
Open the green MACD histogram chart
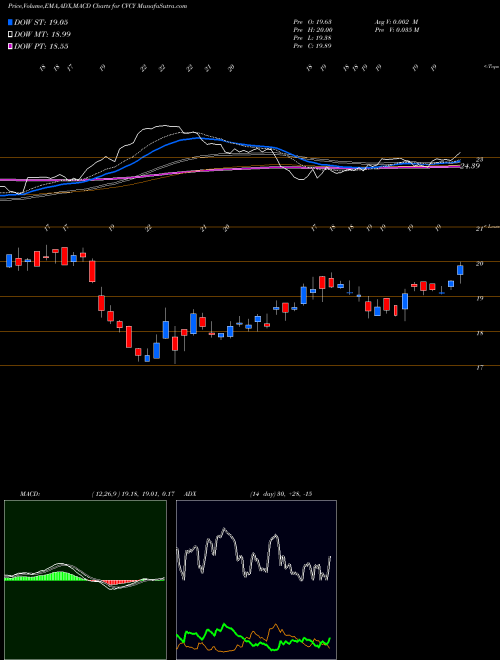click(85, 580)
